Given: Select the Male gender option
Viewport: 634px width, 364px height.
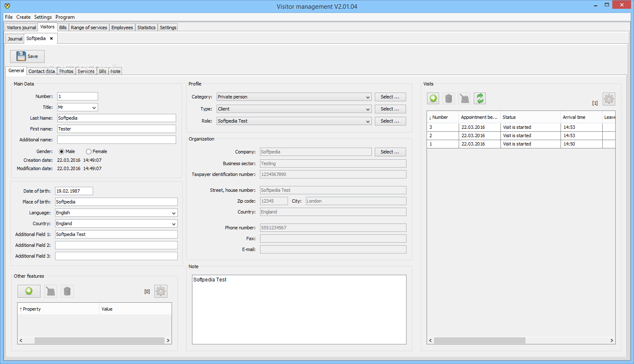Looking at the screenshot, I should point(61,152).
